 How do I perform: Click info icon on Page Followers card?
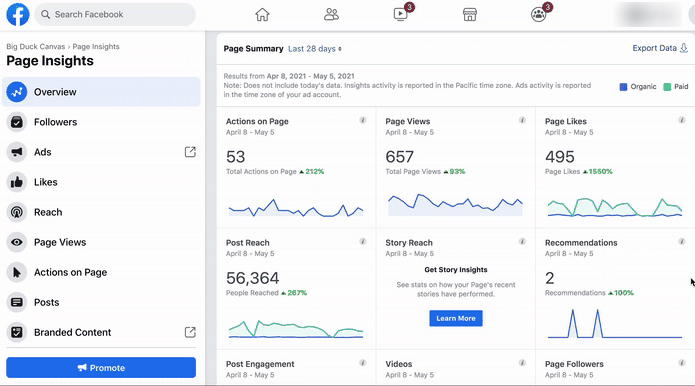coord(682,363)
